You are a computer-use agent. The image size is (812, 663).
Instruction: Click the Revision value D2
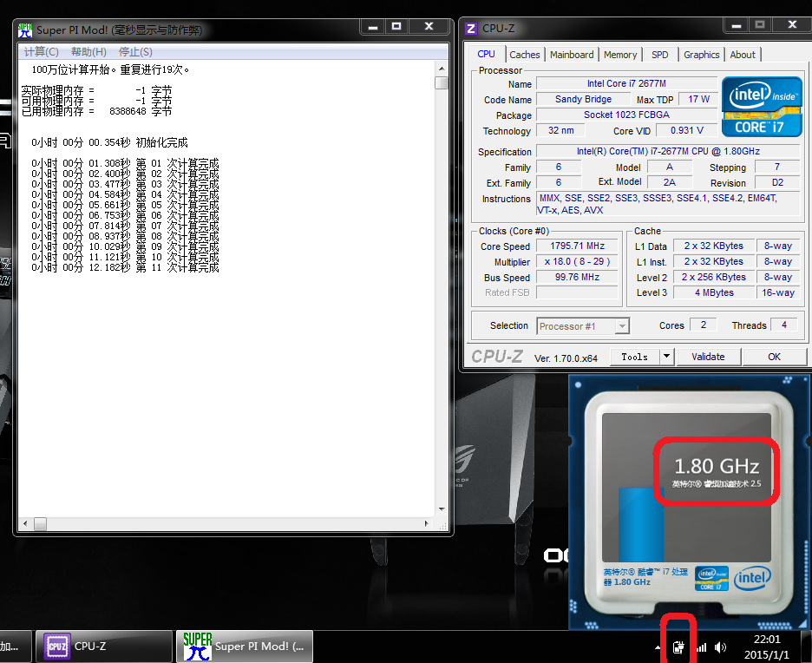coord(777,182)
